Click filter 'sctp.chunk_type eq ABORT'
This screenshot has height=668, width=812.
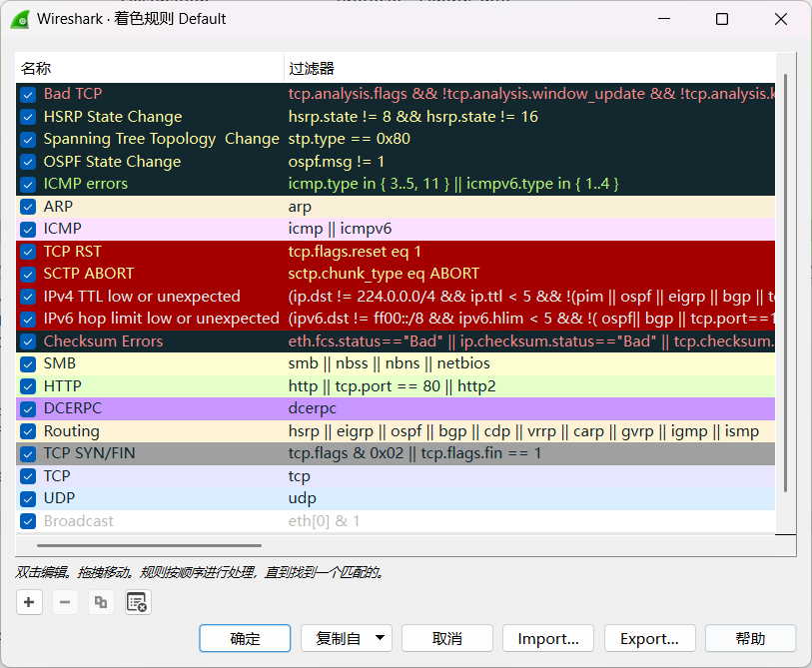(384, 274)
